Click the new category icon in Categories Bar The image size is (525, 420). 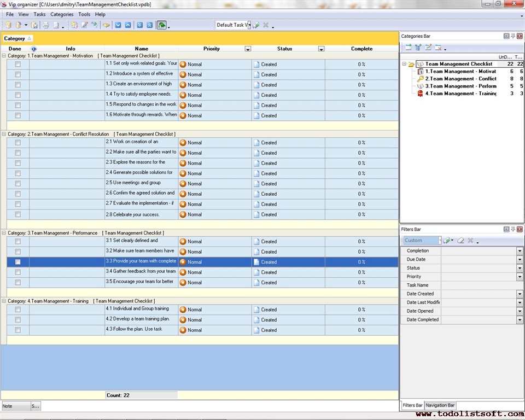(408, 48)
